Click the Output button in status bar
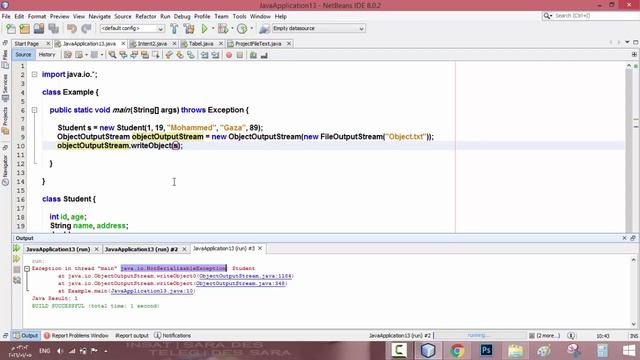 (x=26, y=336)
